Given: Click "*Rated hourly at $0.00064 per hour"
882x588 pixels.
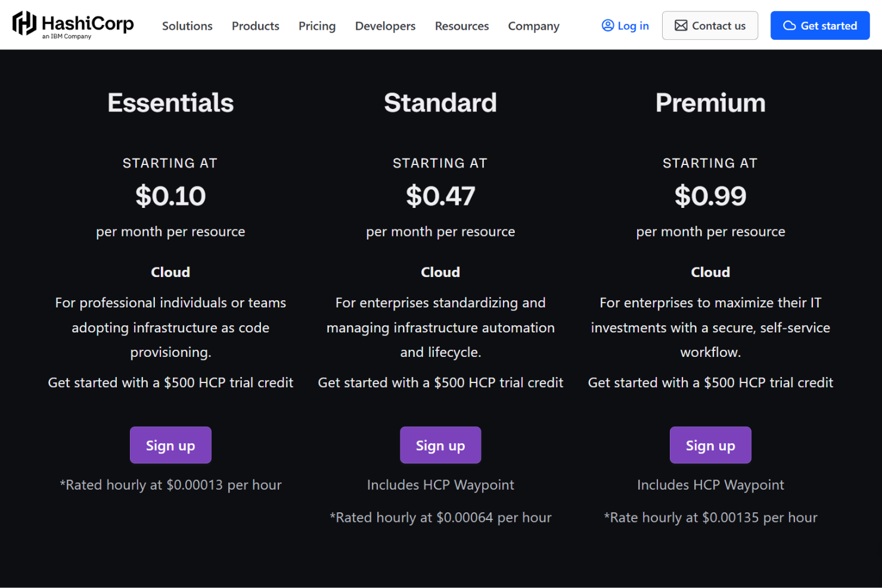Looking at the screenshot, I should pos(440,518).
